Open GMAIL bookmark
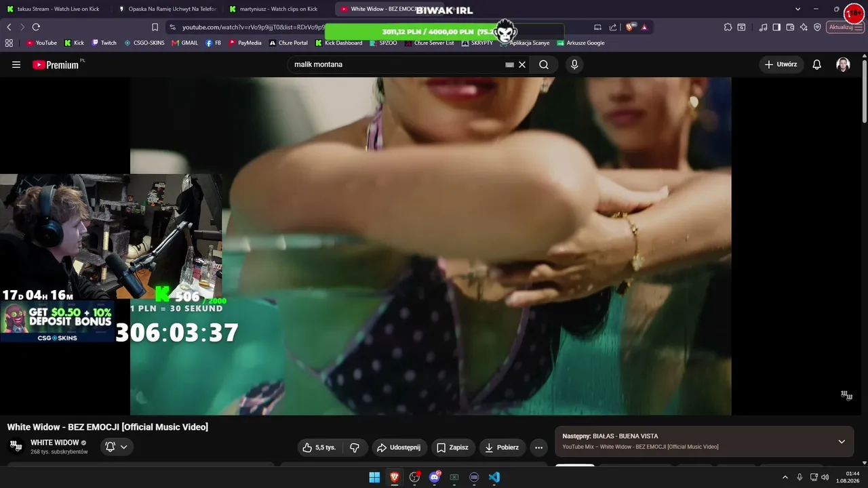Screen dimensions: 868x488 point(185,43)
